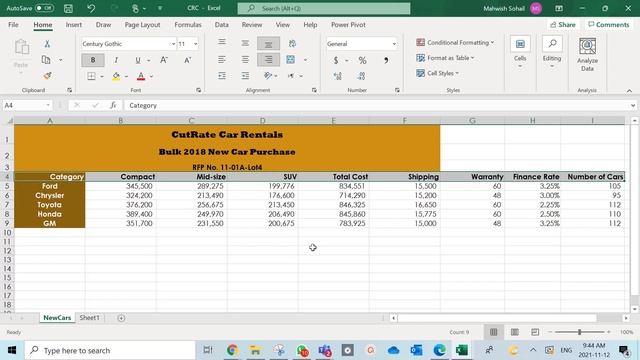Toggle Italic formatting
The image size is (640, 360).
116,60
